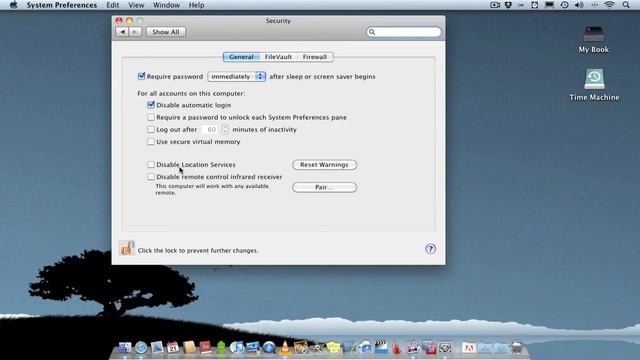Go forward with the right arrow button
The height and width of the screenshot is (360, 640).
pos(135,32)
